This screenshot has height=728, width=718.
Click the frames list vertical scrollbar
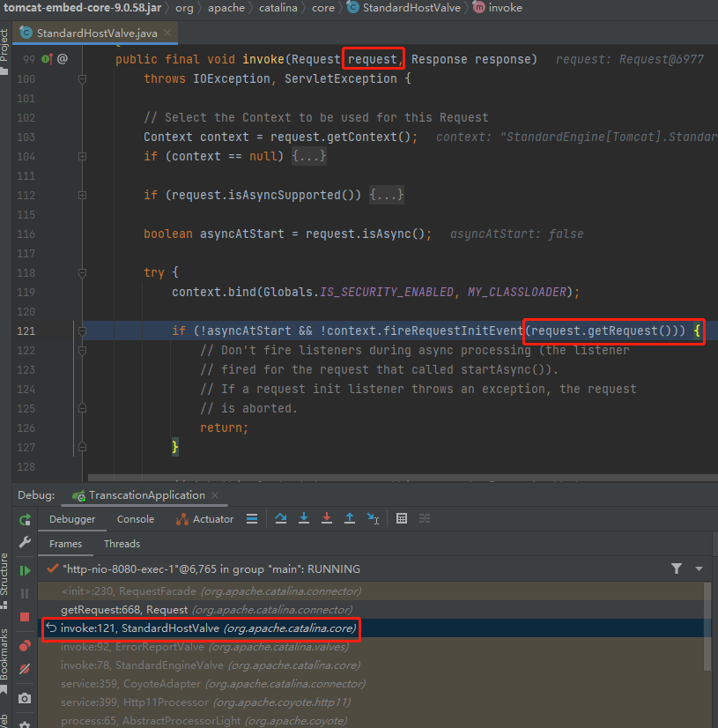(707, 627)
